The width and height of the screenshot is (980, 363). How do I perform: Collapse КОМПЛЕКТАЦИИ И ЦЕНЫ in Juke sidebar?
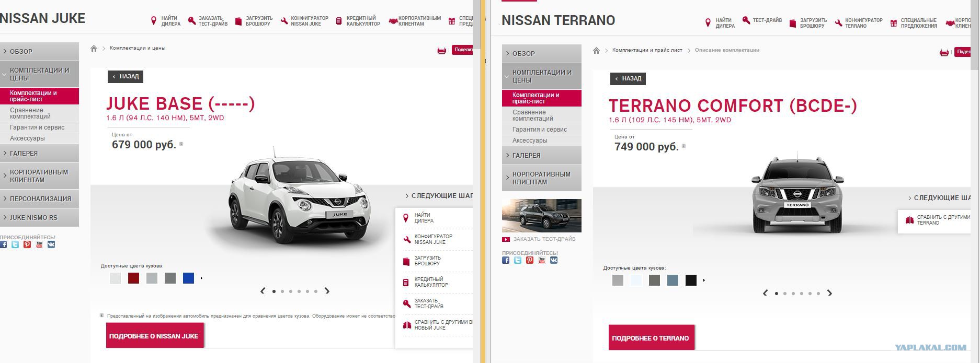coord(39,74)
